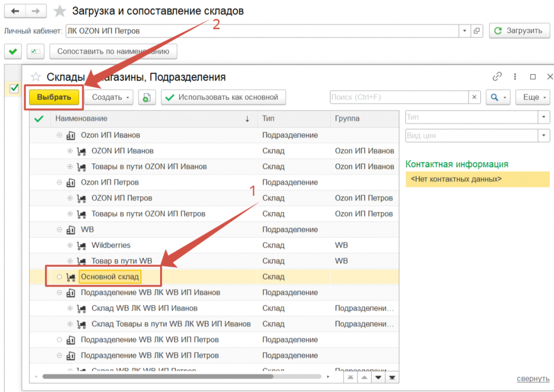
Task: Collapse the Ozon ИП Иванов group
Action: 59,135
